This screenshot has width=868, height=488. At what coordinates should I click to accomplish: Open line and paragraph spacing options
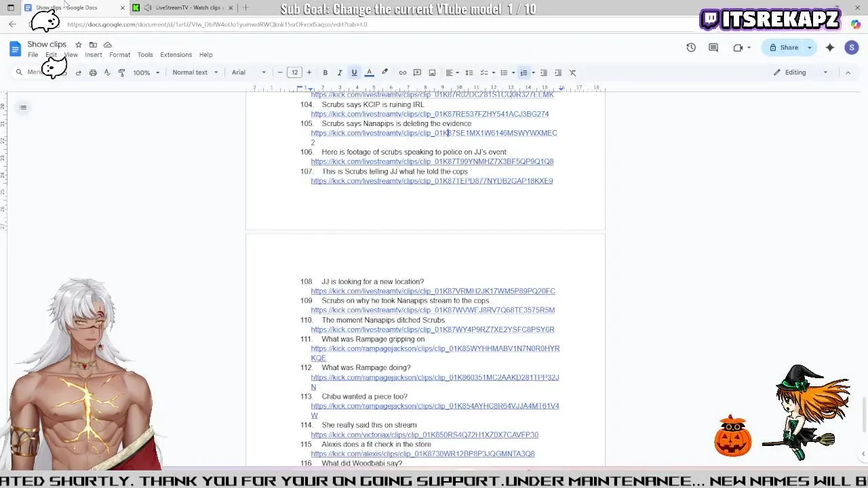tap(469, 73)
